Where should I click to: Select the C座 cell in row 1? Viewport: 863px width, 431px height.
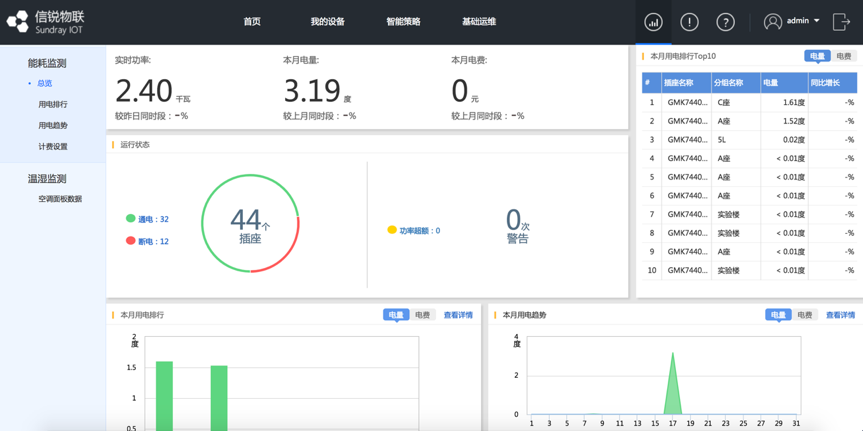736,102
